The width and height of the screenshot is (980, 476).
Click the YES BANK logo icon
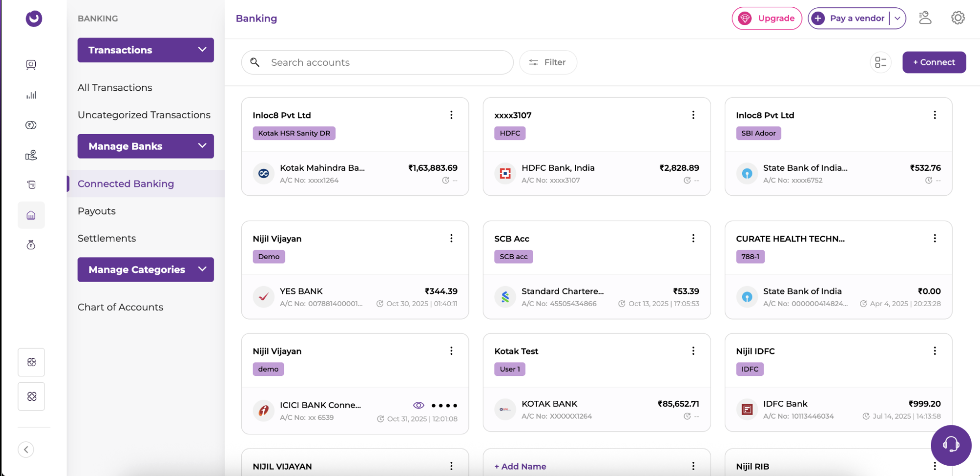pos(263,296)
